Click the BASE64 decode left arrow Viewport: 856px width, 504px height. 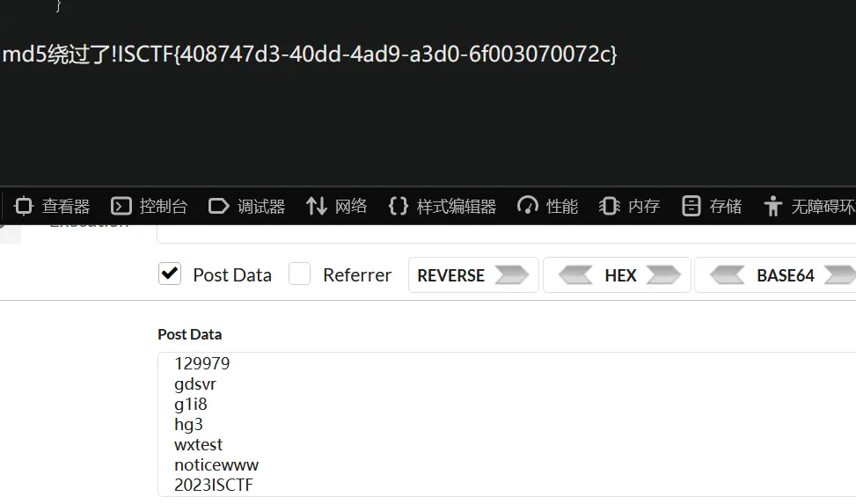(728, 274)
